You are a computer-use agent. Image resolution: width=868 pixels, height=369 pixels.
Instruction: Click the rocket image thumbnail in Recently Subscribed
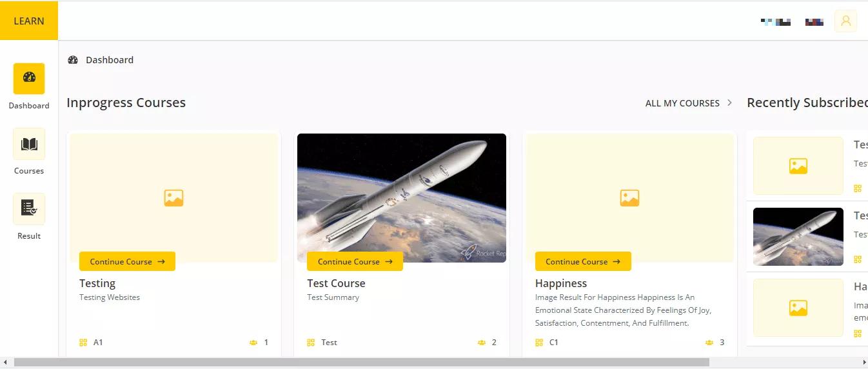[x=798, y=237]
